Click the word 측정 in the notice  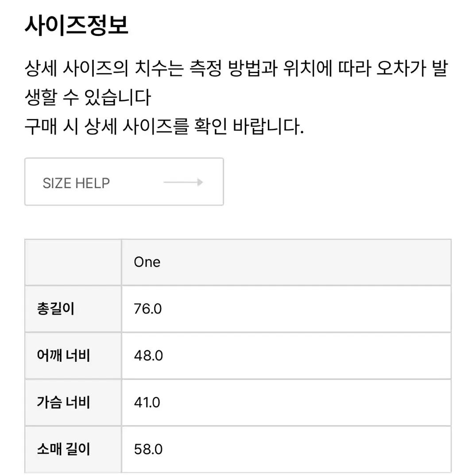tap(206, 68)
